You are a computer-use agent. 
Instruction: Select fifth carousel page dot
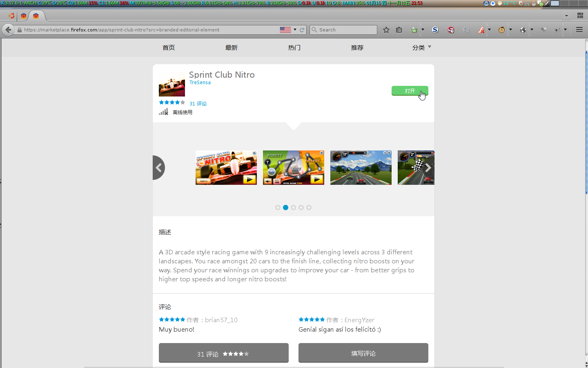pos(309,208)
